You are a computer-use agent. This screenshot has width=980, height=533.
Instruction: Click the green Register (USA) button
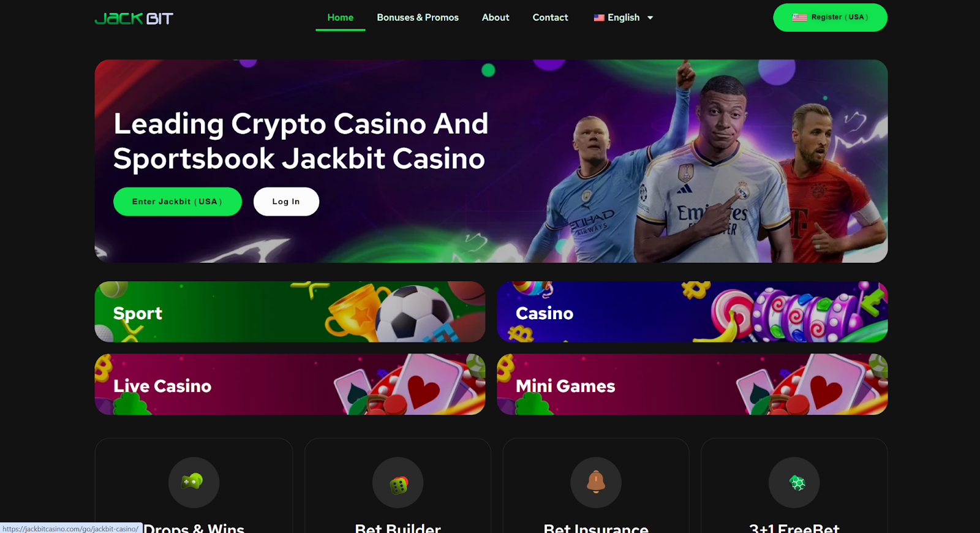pyautogui.click(x=830, y=17)
